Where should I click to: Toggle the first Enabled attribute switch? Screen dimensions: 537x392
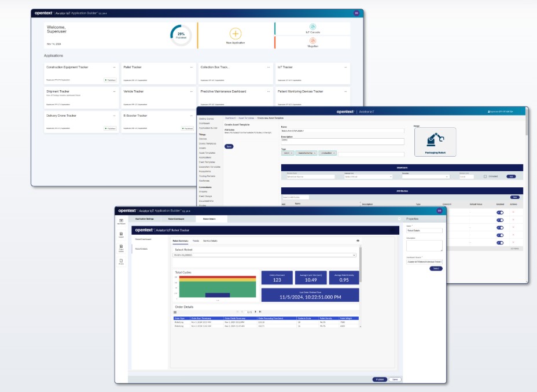pyautogui.click(x=500, y=212)
